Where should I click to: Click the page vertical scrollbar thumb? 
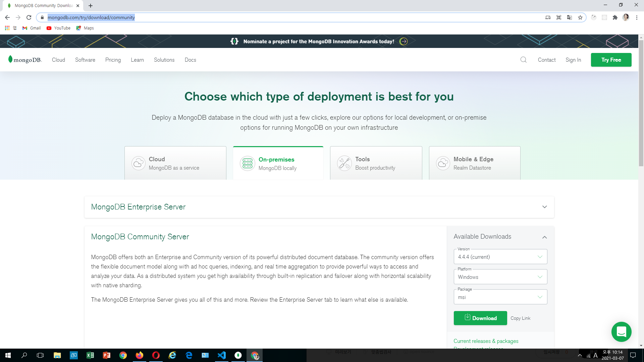point(641,103)
